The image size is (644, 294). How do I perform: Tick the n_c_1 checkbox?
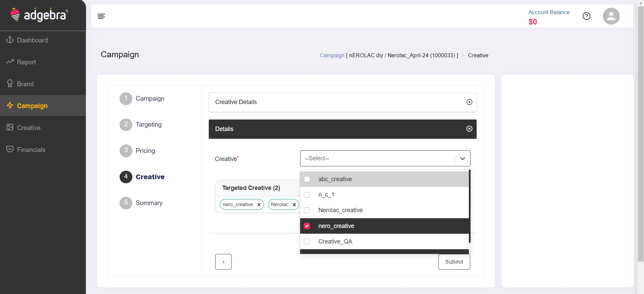[x=307, y=195]
